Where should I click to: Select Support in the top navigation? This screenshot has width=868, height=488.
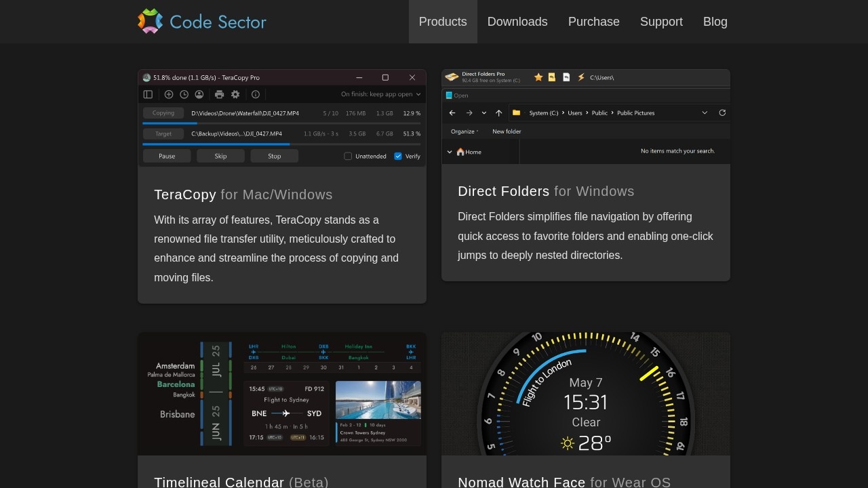pos(661,22)
